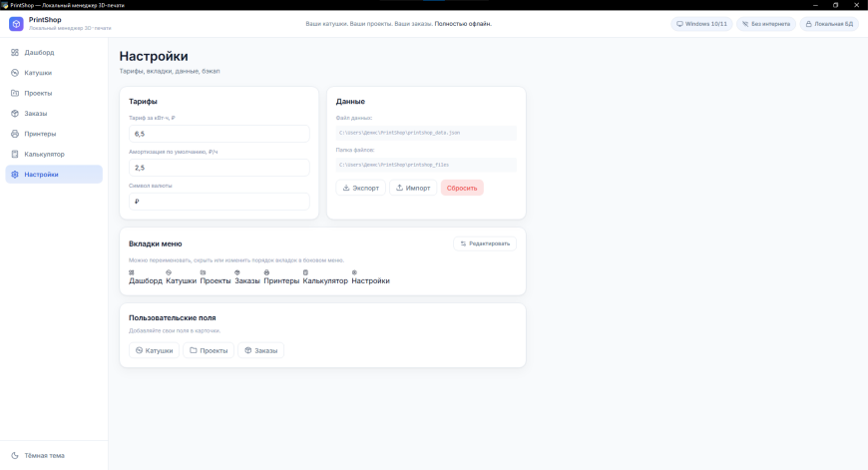Screen dimensions: 868x470
Task: Open Калькулятор in the sidebar
Action: tap(54, 154)
